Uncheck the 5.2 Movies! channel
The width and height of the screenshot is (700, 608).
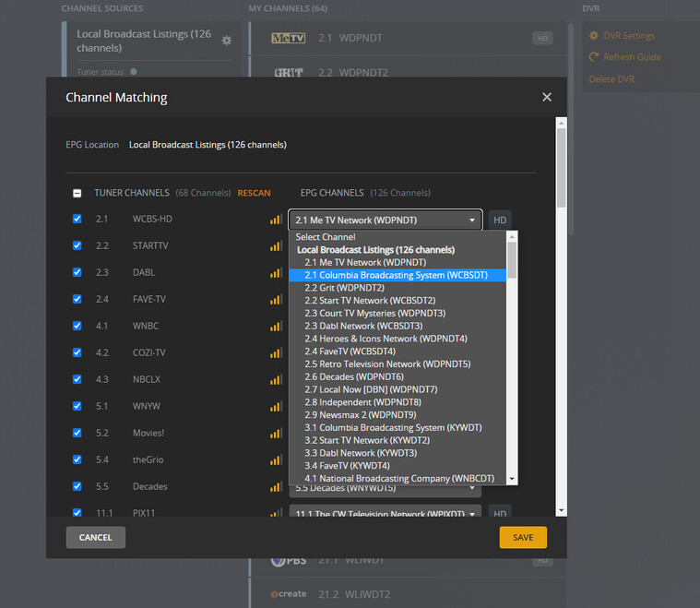pos(77,433)
